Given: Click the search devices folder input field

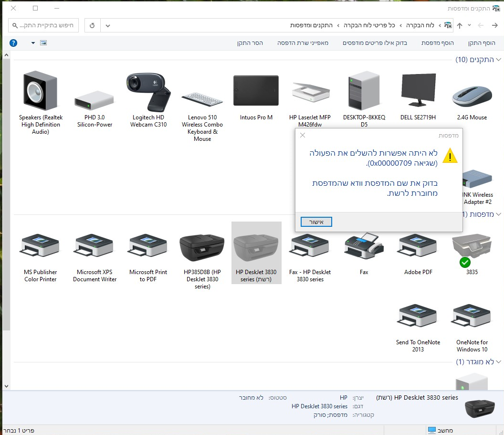Looking at the screenshot, I should click(43, 25).
